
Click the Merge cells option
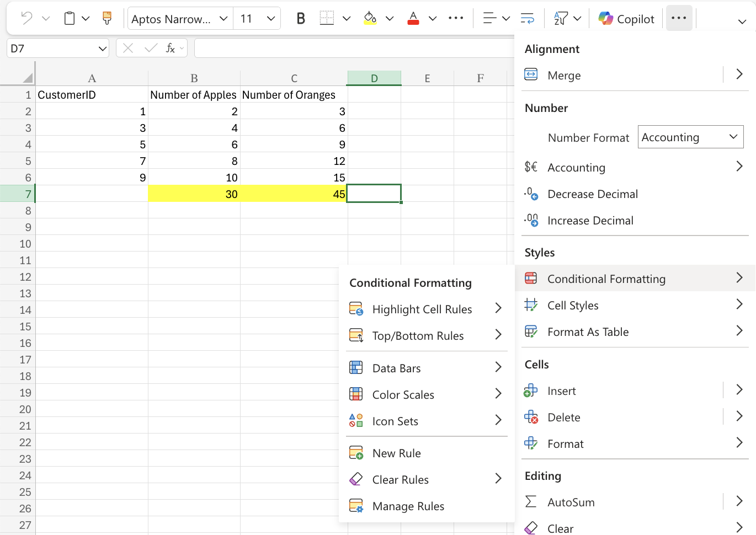click(x=564, y=75)
